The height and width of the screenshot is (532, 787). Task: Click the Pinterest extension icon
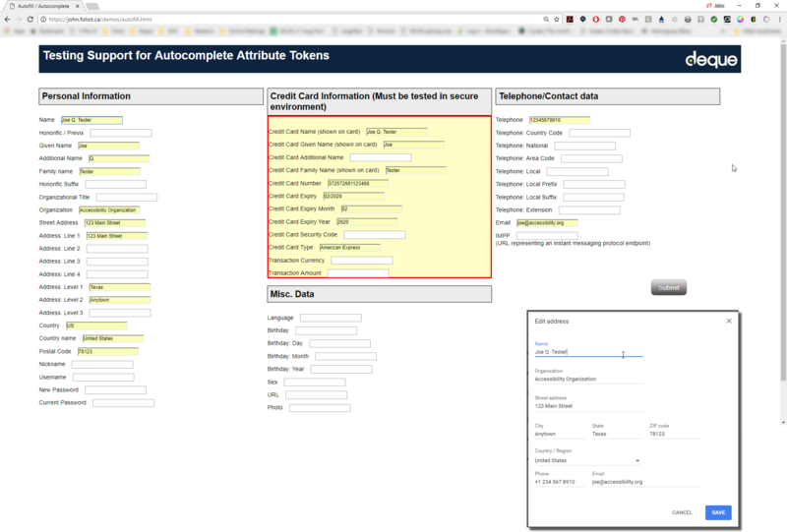[x=622, y=19]
